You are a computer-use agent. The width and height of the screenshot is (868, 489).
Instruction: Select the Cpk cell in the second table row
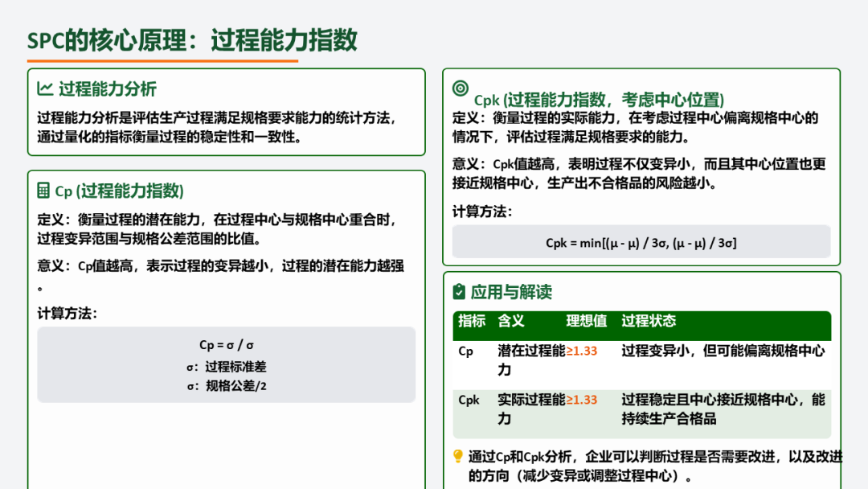[469, 400]
